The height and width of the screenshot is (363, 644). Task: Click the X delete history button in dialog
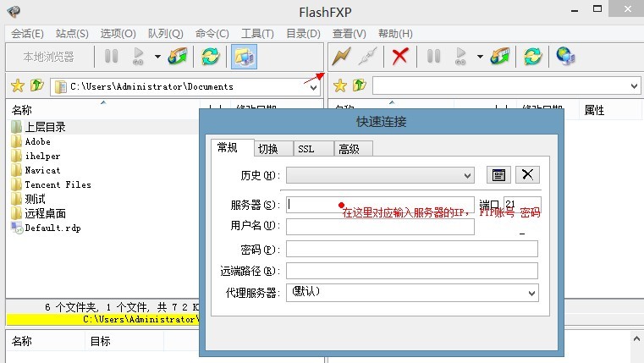[527, 175]
